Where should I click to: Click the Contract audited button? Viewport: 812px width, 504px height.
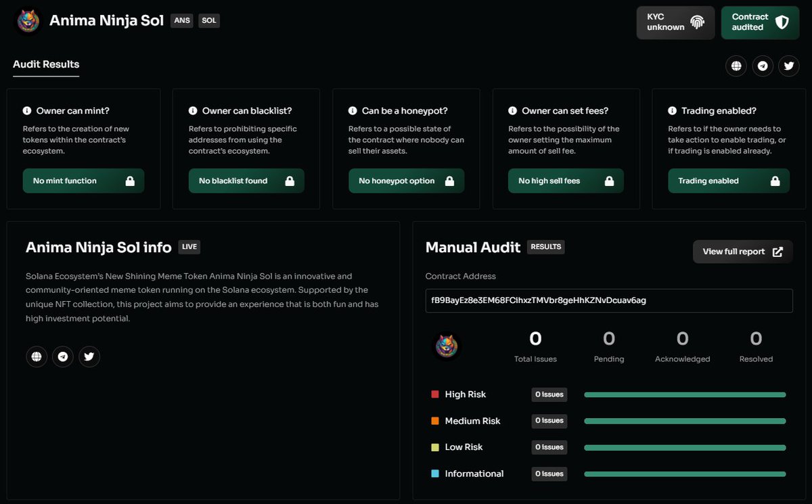[x=760, y=22]
